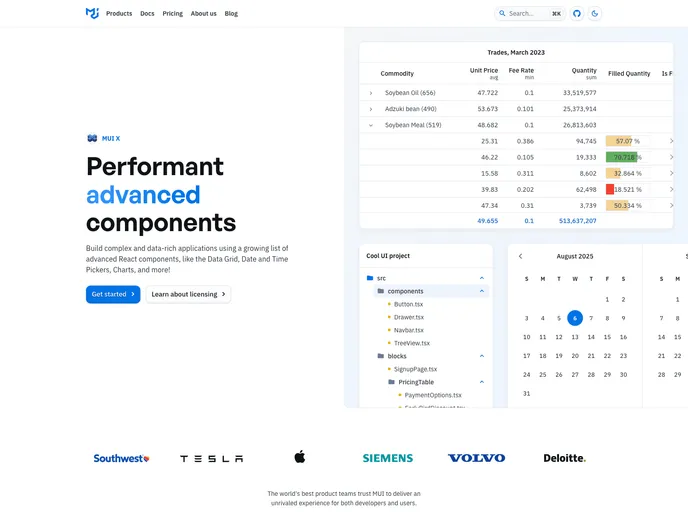Select August 31 in the calendar
This screenshot has width=688, height=512.
(527, 394)
